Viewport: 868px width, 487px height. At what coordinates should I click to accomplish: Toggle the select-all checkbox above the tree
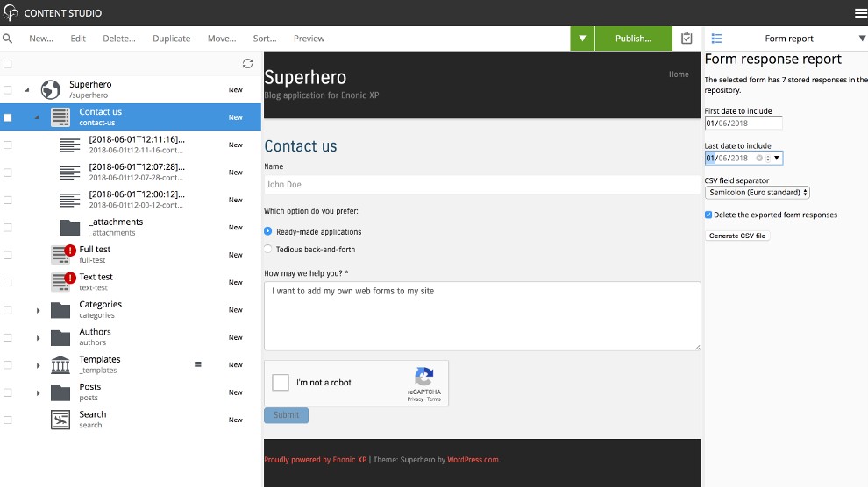[8, 64]
